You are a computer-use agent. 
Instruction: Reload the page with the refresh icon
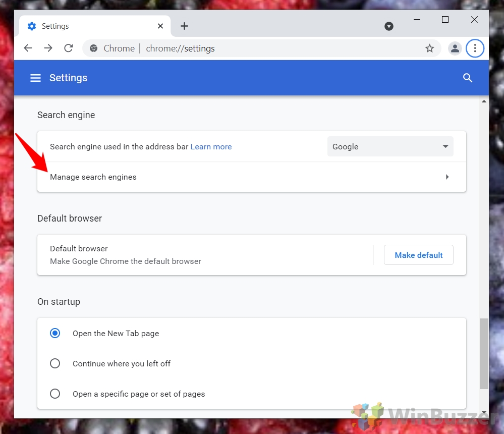point(69,48)
